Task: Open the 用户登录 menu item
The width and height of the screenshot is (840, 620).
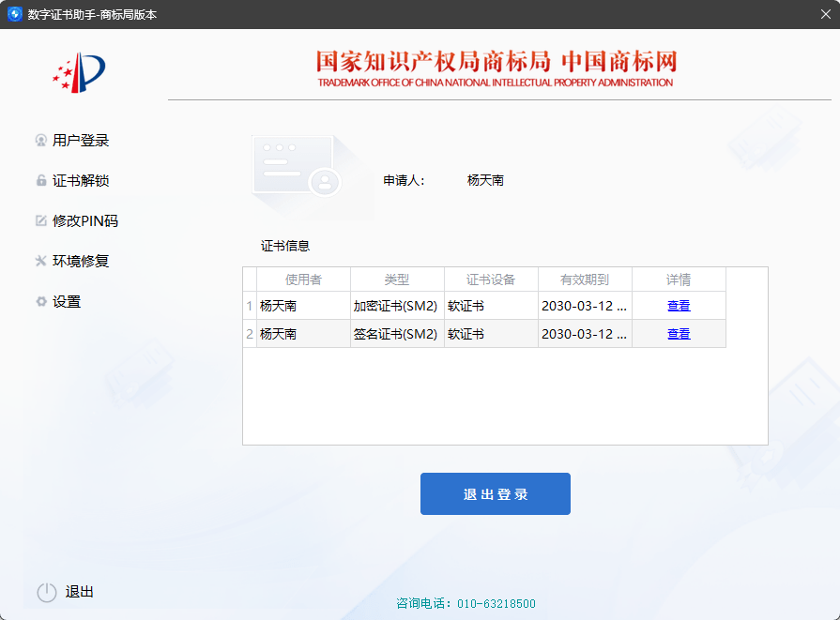Action: (81, 141)
